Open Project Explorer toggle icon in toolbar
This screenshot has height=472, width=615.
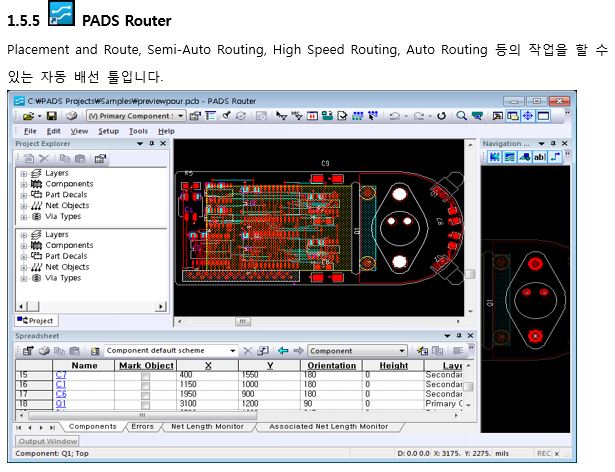tap(211, 116)
